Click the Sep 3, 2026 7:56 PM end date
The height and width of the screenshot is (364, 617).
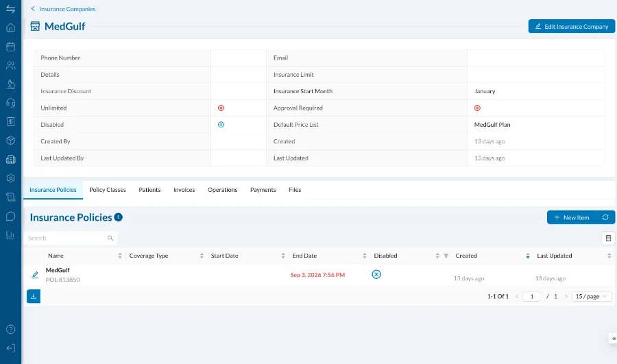pos(317,275)
